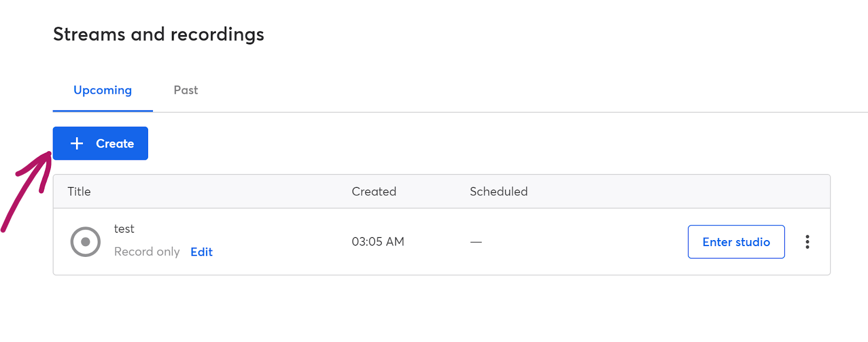Open the three-dot options menu for test
Viewport: 868px width, 342px height.
807,242
